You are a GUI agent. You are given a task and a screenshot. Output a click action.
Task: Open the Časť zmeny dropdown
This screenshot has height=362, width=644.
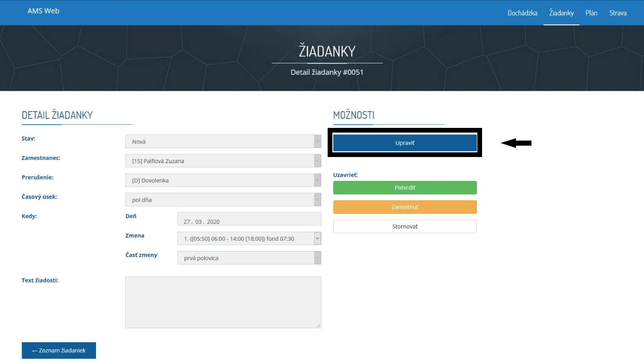(249, 258)
